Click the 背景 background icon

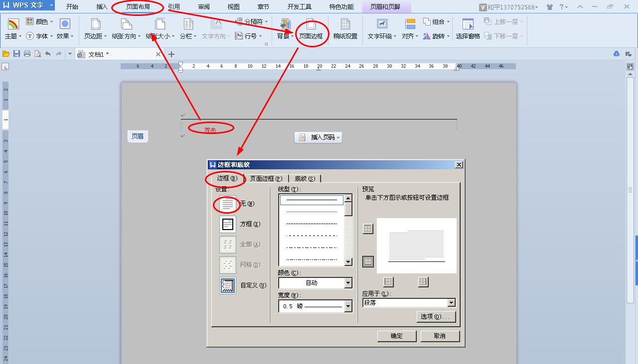click(x=285, y=24)
